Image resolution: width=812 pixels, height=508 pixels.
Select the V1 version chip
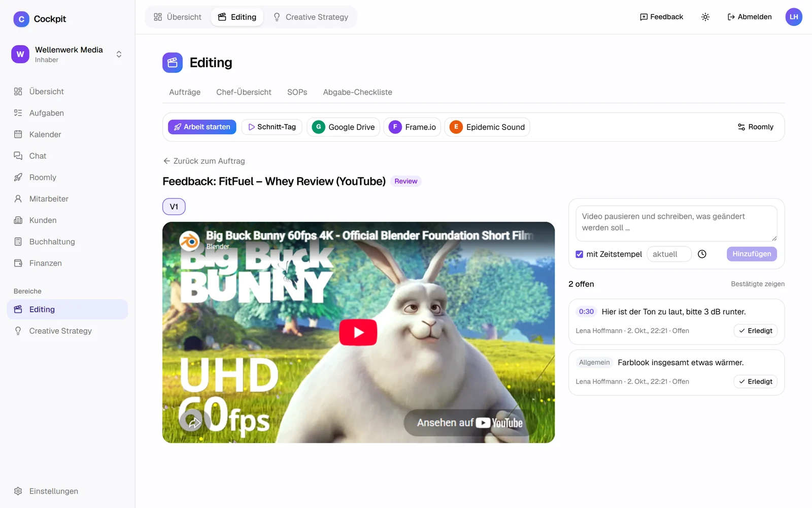click(174, 207)
